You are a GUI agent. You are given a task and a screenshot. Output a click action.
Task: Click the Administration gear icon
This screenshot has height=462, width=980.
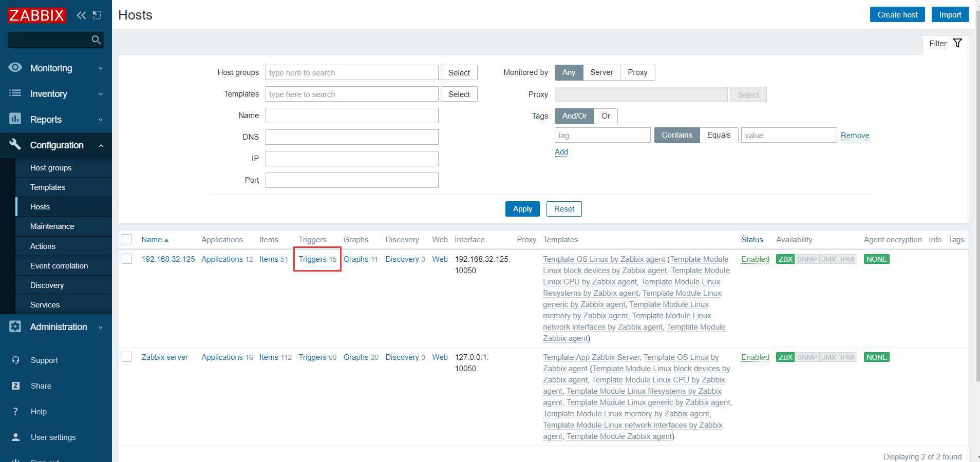pos(15,326)
